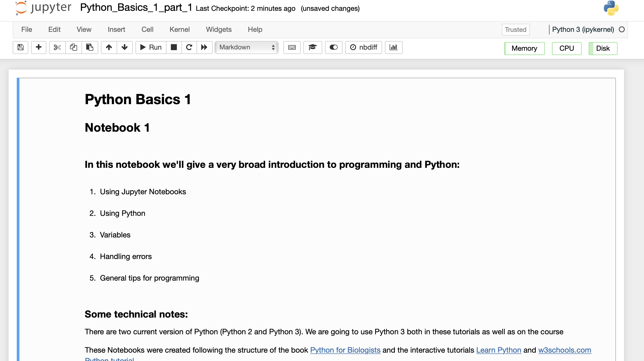644x361 pixels.
Task: Click the Python Basics 1 heading
Action: [x=138, y=99]
